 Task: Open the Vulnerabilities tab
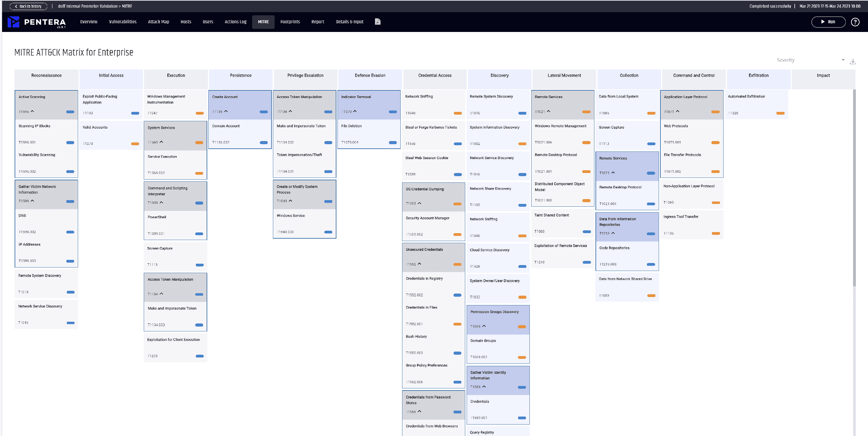click(x=123, y=22)
